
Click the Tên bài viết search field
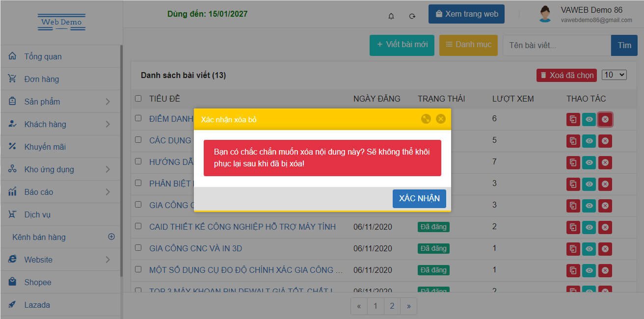point(557,46)
